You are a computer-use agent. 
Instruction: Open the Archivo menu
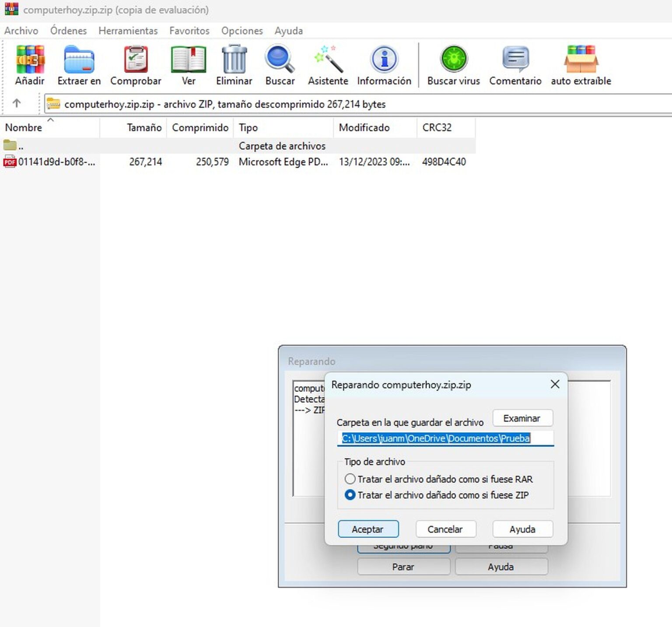(x=21, y=31)
